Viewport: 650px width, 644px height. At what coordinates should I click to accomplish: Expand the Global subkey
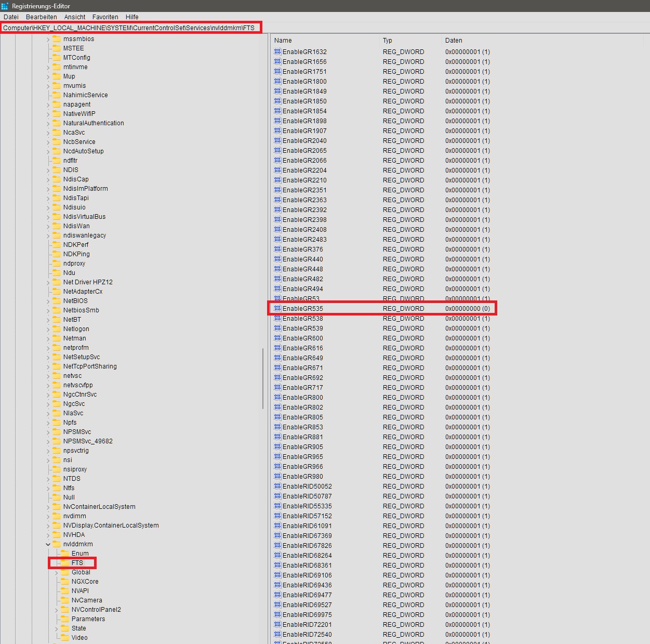[57, 573]
